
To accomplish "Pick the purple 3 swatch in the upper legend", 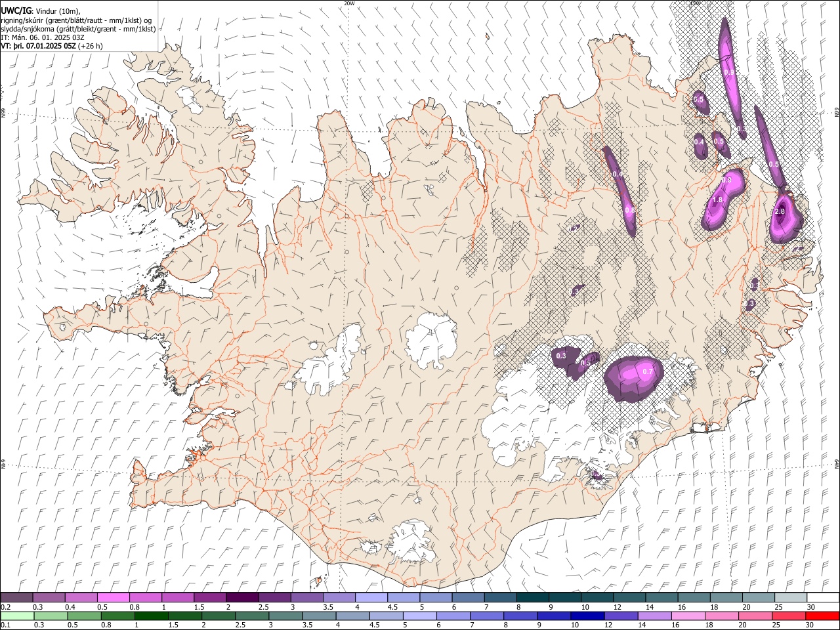I will click(306, 598).
